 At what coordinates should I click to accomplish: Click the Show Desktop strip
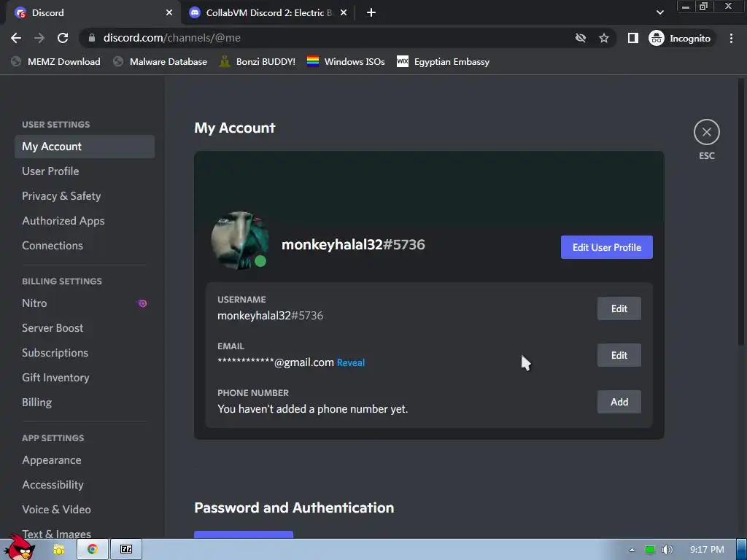742,550
